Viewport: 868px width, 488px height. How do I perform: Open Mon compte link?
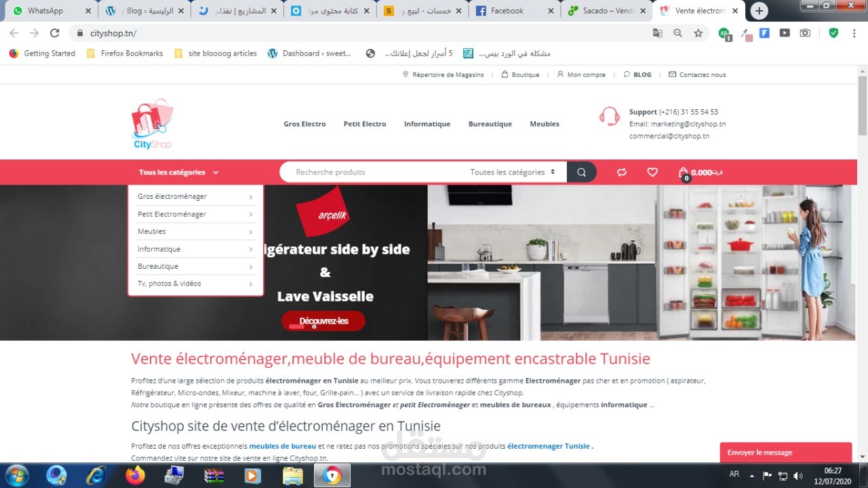[581, 75]
